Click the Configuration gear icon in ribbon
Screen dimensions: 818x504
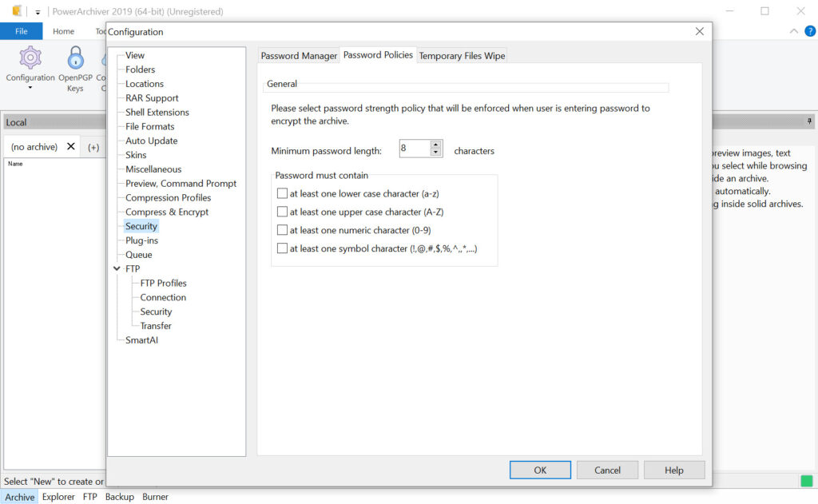click(30, 58)
